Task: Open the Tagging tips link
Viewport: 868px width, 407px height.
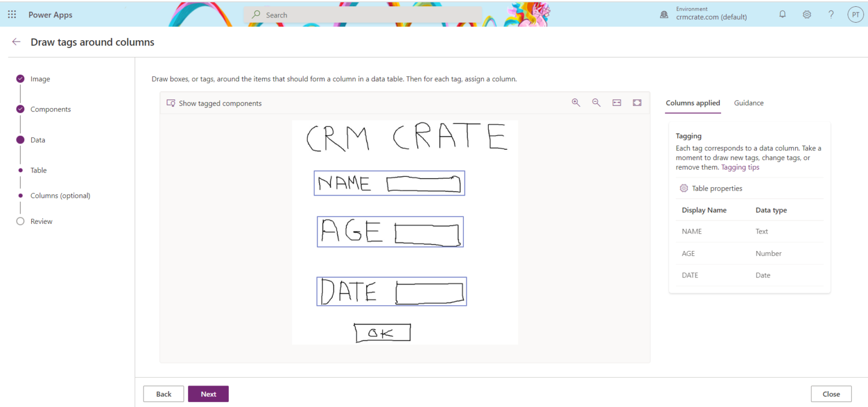Action: click(x=740, y=167)
